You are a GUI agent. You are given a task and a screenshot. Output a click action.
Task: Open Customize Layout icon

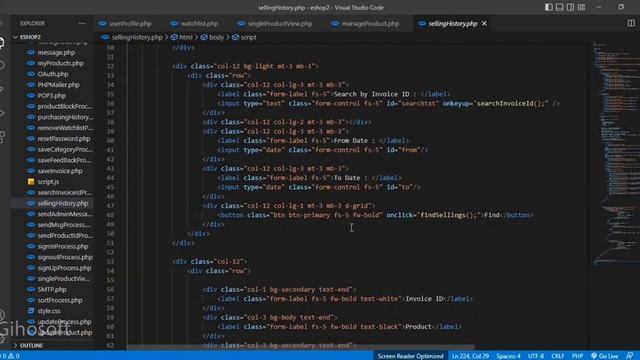point(581,7)
